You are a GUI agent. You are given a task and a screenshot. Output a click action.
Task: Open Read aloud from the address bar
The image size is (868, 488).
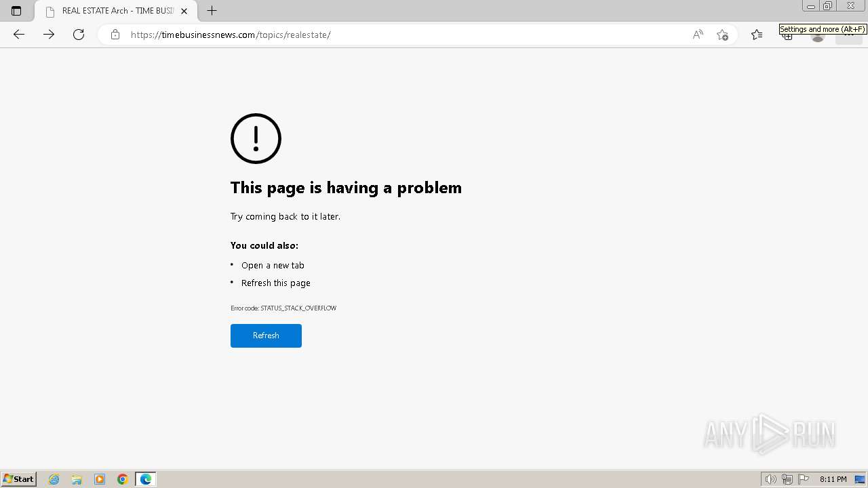(698, 35)
